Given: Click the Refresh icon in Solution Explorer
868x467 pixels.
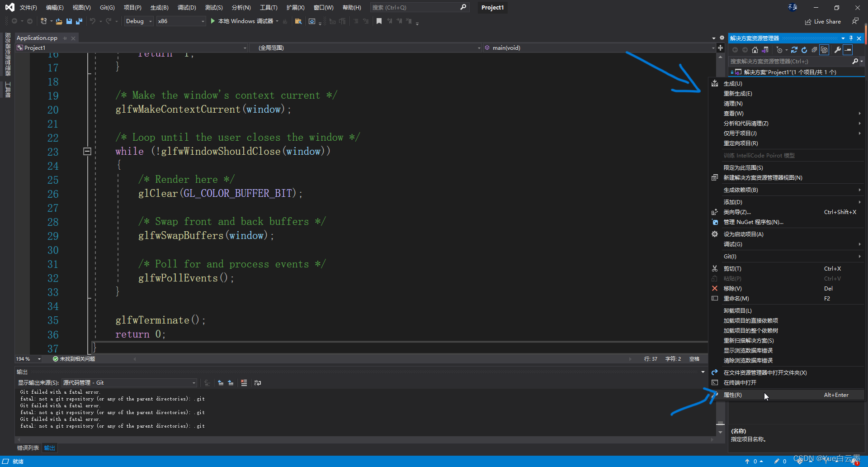Looking at the screenshot, I should tap(804, 50).
